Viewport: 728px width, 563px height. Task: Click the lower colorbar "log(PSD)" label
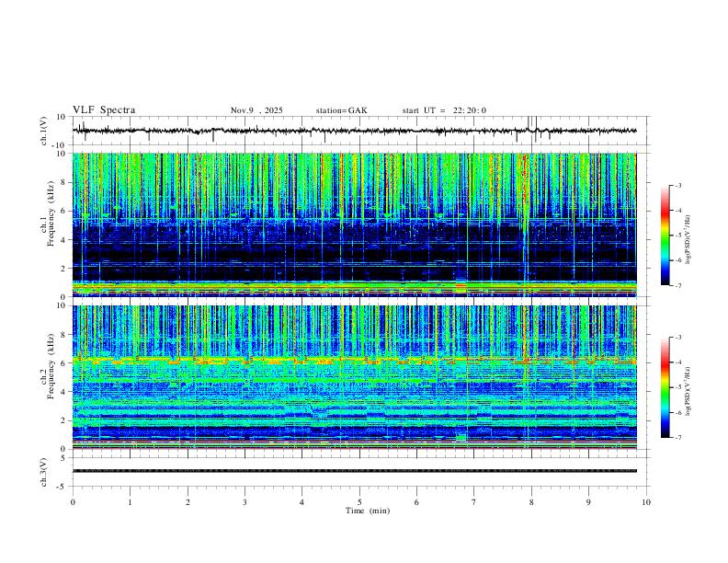688,391
